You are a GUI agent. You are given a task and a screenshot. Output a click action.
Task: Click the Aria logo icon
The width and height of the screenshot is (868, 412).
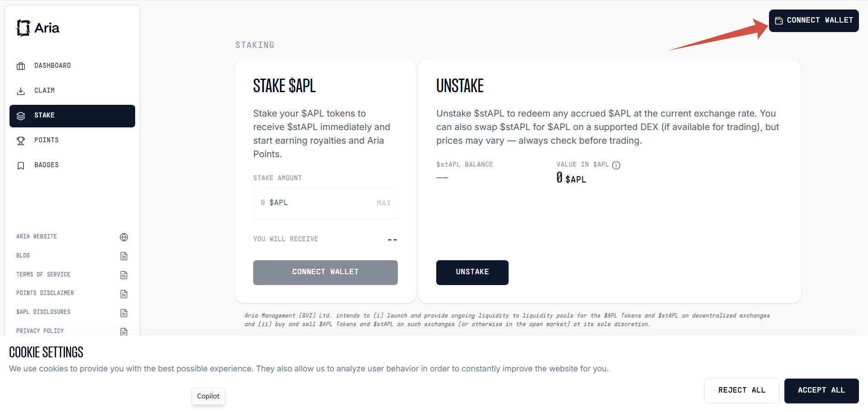[23, 28]
